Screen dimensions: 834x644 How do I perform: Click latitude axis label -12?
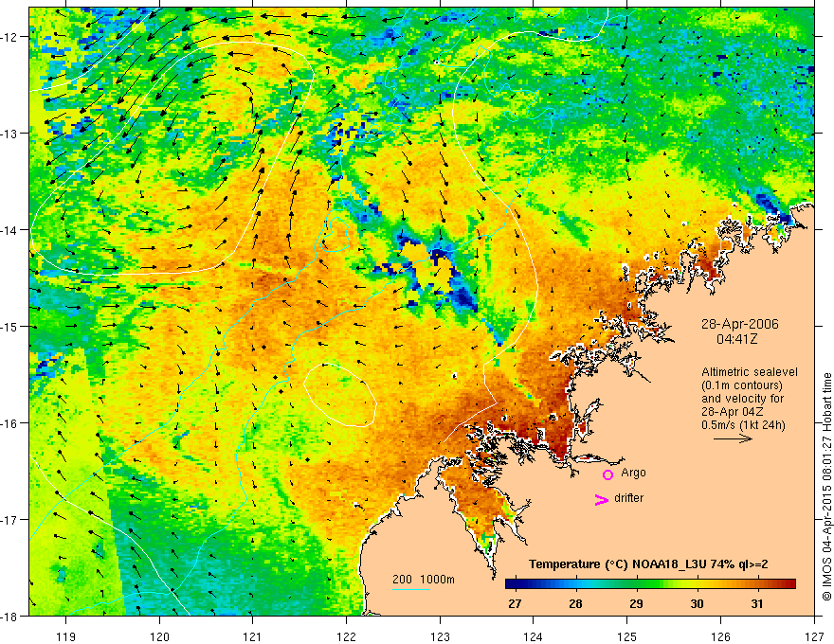[10, 37]
